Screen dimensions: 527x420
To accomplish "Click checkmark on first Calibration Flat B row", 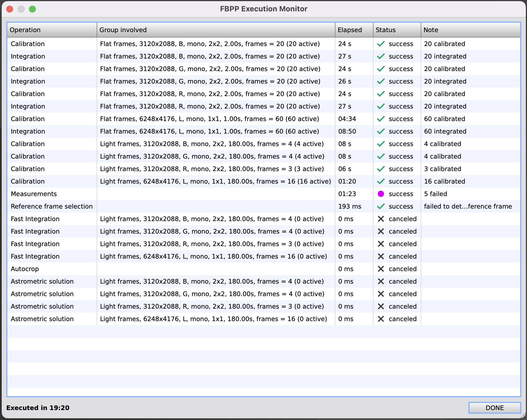I will point(381,44).
